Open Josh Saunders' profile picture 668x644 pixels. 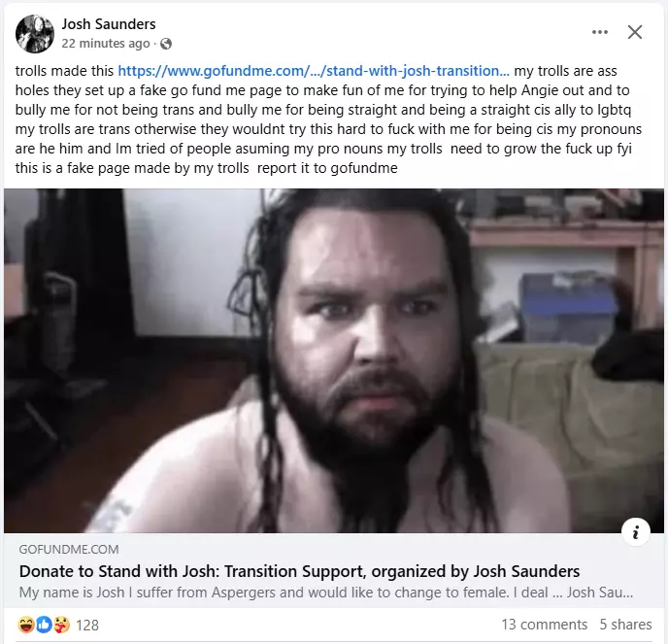pos(35,34)
